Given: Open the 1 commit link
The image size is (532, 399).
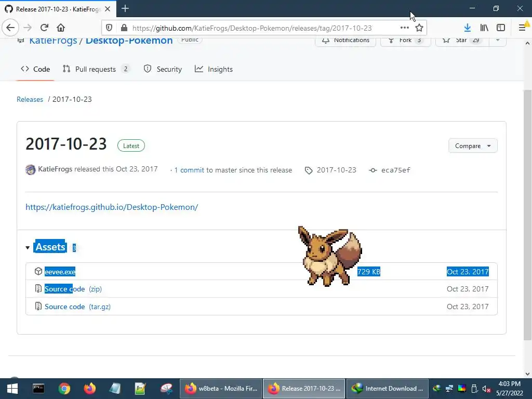Looking at the screenshot, I should [x=189, y=170].
